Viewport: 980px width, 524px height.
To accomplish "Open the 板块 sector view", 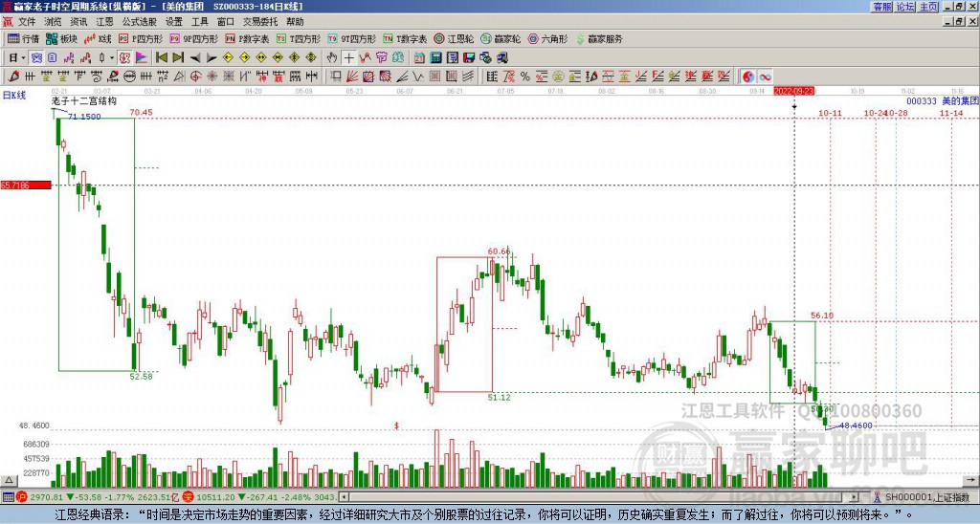I will pyautogui.click(x=61, y=38).
